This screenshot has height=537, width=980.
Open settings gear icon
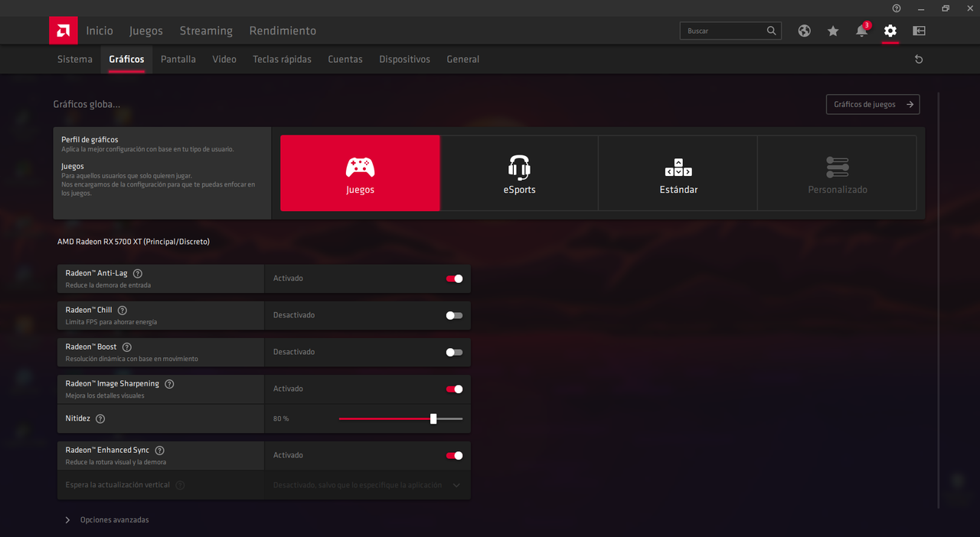(x=890, y=31)
